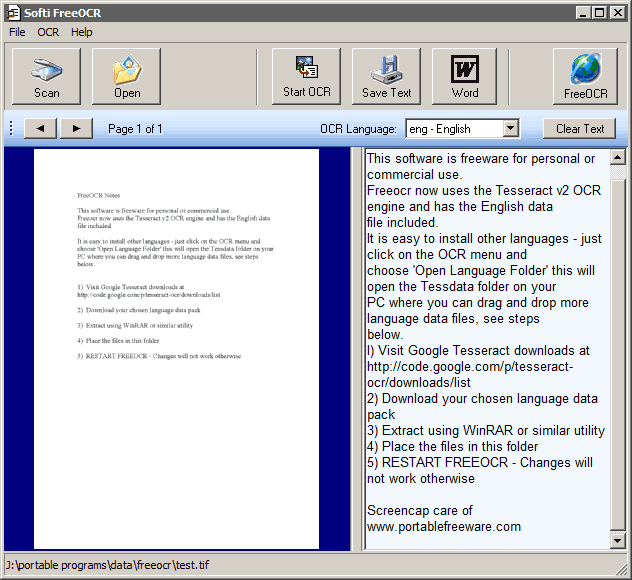This screenshot has width=632, height=580.
Task: Open an image with the Open button
Action: [126, 76]
